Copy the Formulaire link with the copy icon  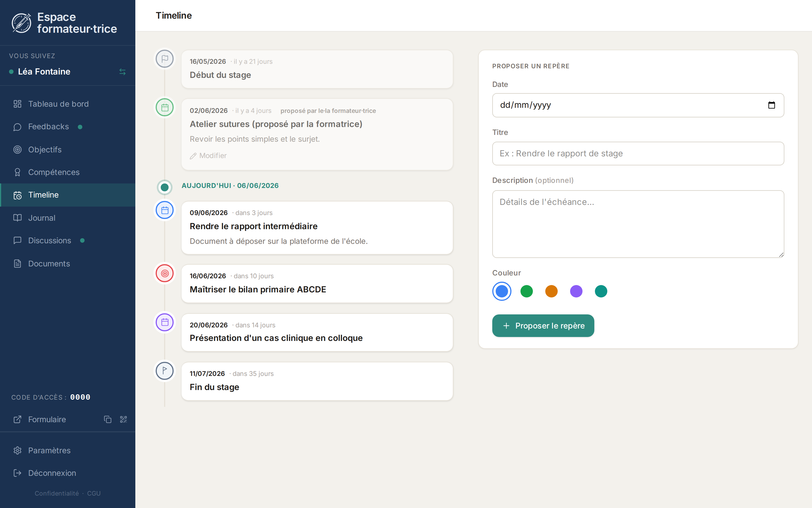[x=108, y=419]
